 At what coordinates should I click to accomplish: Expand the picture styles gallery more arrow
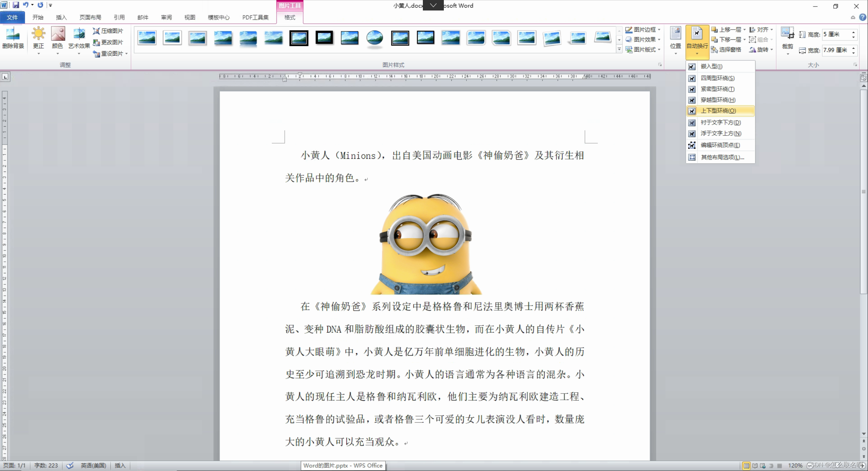(619, 49)
